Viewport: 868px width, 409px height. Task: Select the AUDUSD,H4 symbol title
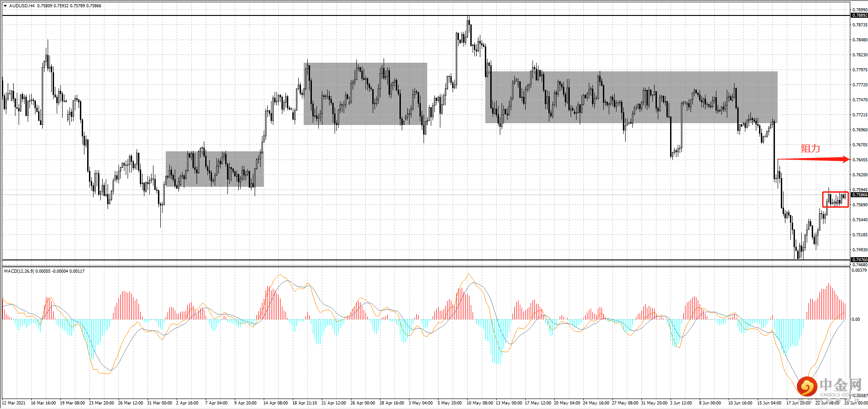point(22,6)
